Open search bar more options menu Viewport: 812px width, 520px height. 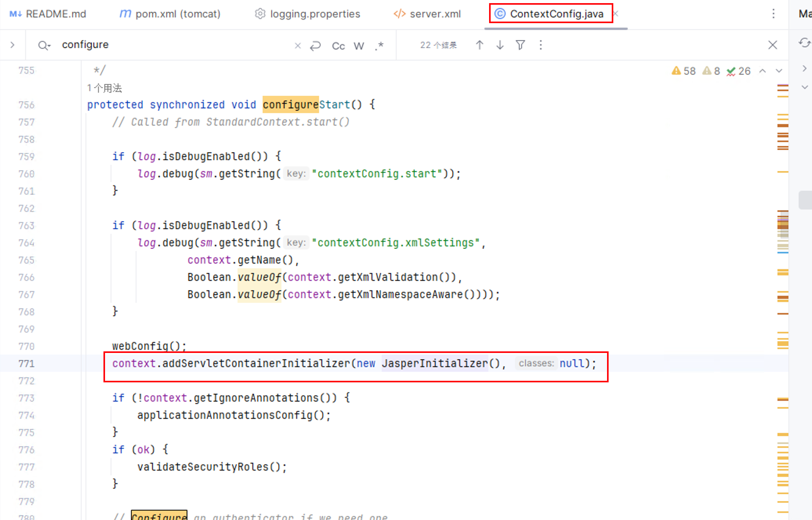click(540, 45)
